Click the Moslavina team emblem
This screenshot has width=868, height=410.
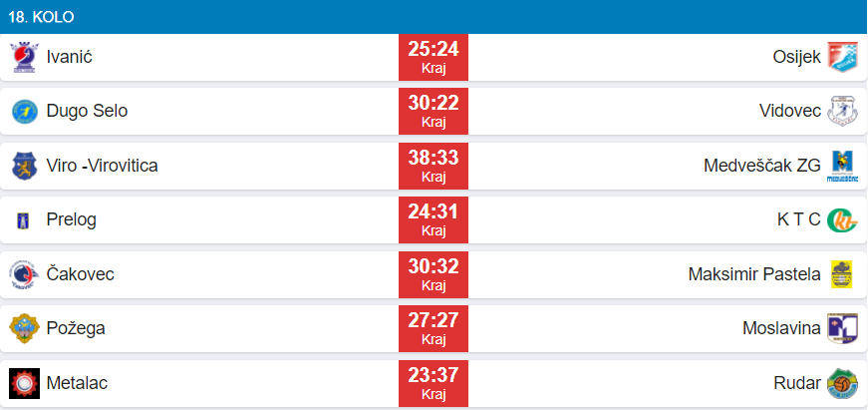point(842,327)
